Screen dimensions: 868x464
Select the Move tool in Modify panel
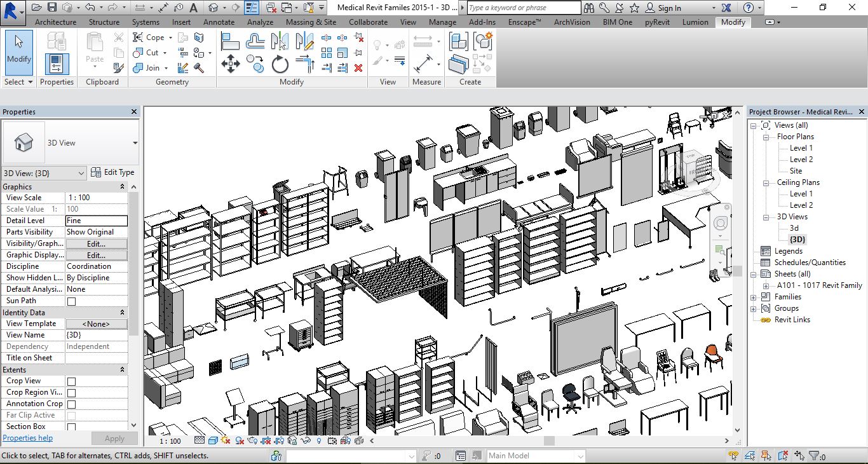point(230,64)
